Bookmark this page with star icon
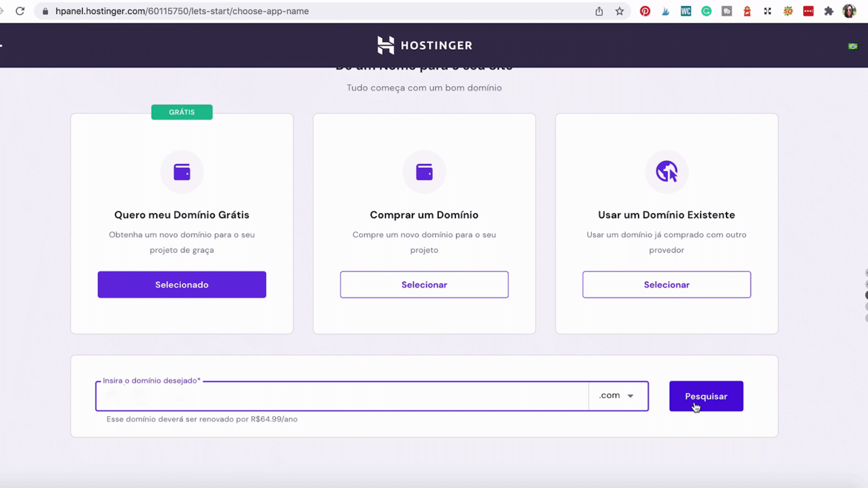 click(x=619, y=11)
